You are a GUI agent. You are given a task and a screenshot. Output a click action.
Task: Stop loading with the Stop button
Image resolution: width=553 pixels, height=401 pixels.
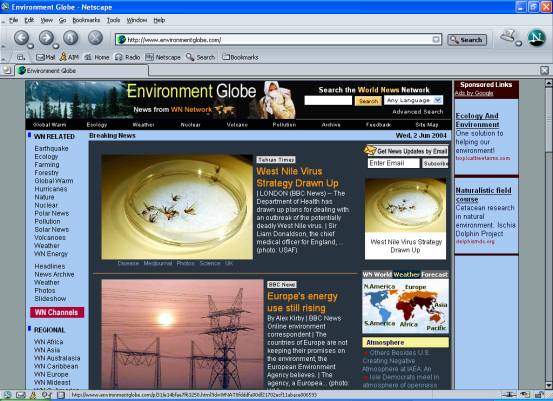(x=95, y=38)
